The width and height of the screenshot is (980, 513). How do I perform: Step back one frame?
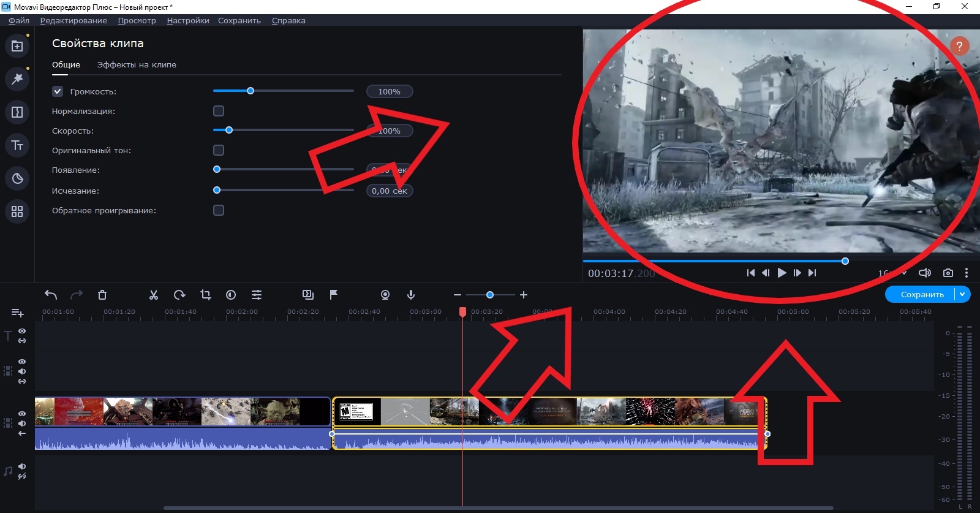point(766,273)
